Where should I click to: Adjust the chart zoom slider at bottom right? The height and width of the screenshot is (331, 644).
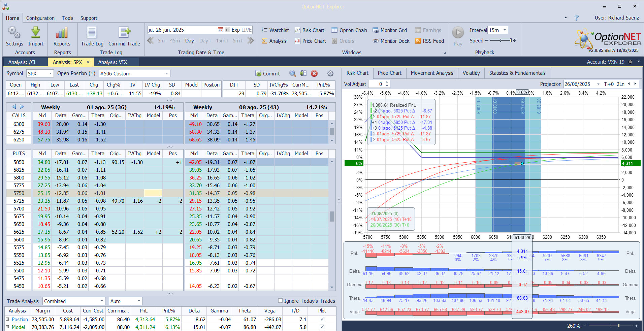click(x=610, y=326)
